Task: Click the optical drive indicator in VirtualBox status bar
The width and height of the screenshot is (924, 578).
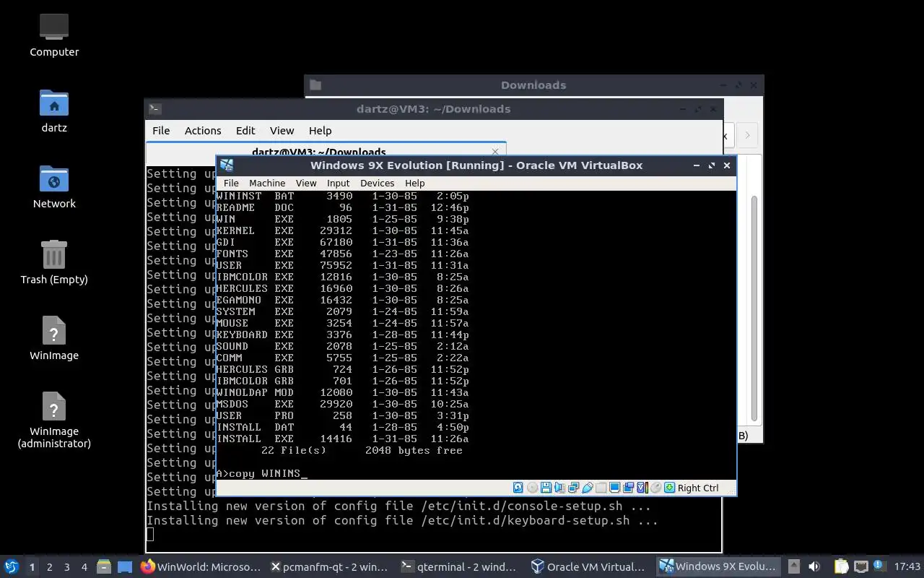Action: tap(532, 488)
